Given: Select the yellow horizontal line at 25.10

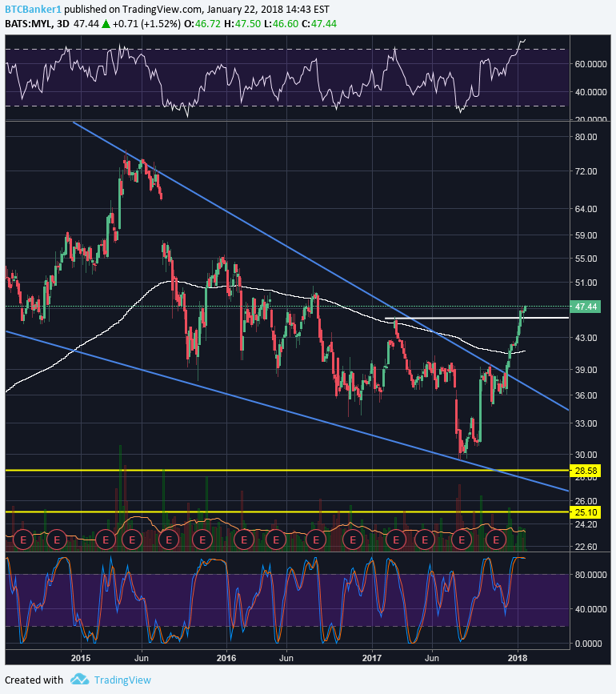Looking at the screenshot, I should 287,512.
